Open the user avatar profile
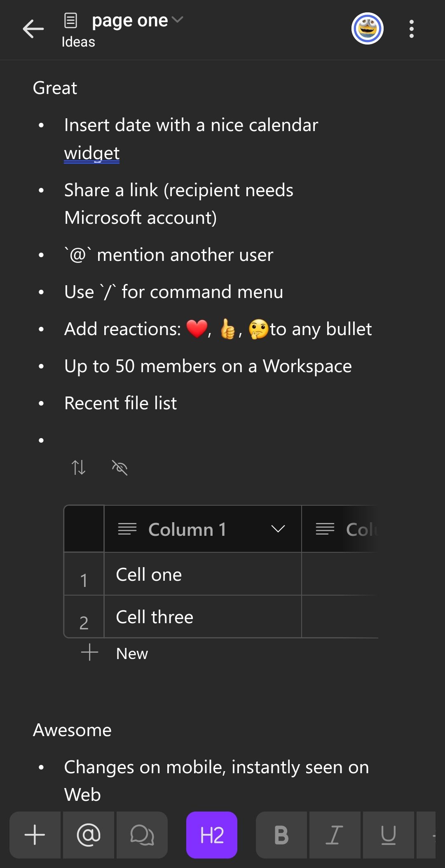445x868 pixels. pyautogui.click(x=368, y=28)
